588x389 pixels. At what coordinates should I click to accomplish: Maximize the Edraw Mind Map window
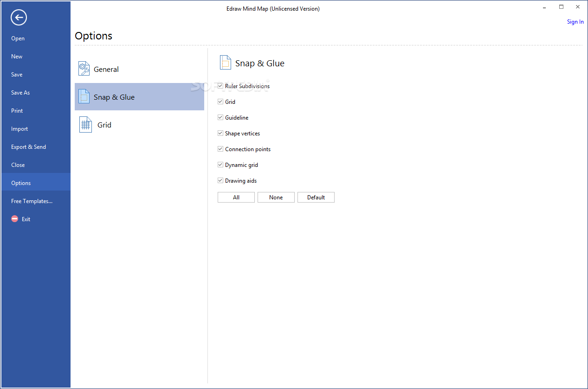click(x=561, y=6)
